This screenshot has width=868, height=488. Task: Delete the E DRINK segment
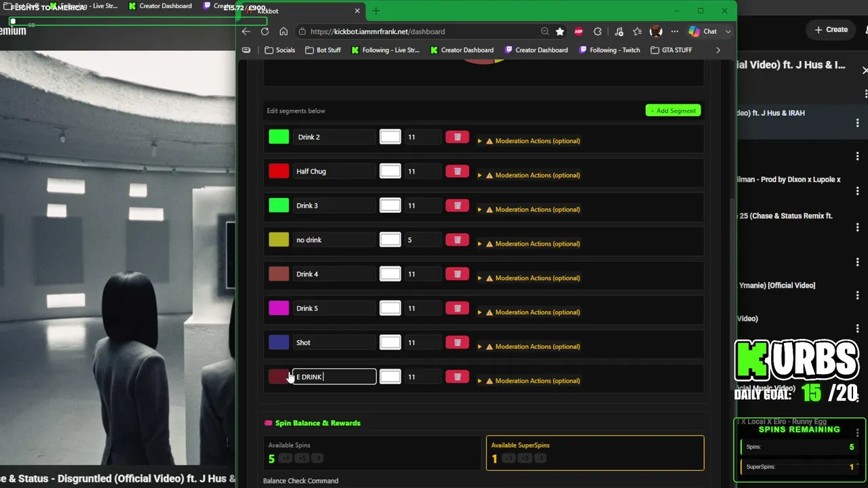(457, 376)
